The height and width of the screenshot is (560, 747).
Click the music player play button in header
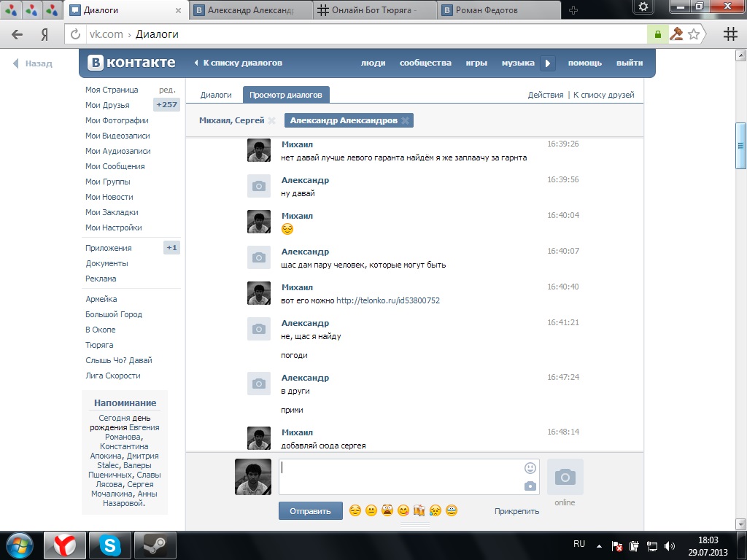548,63
